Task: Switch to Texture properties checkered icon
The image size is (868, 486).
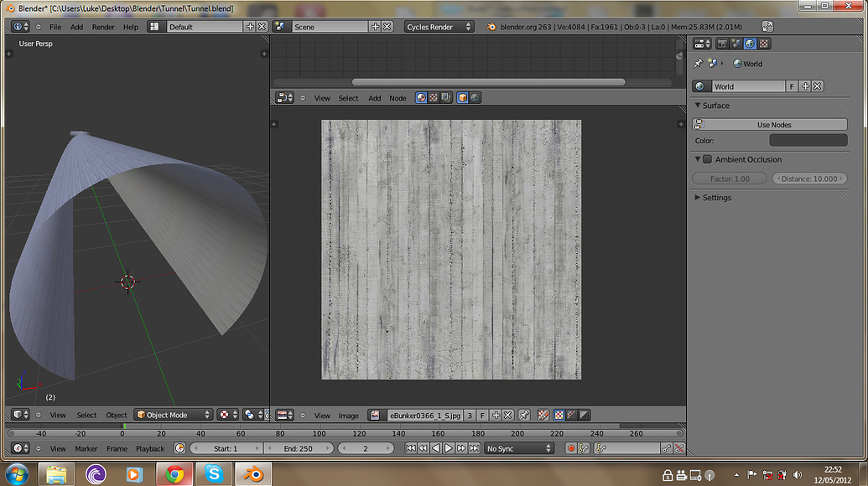Action: coord(763,43)
